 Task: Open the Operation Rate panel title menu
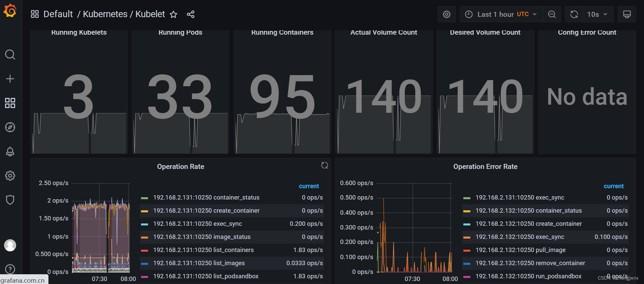click(x=181, y=167)
